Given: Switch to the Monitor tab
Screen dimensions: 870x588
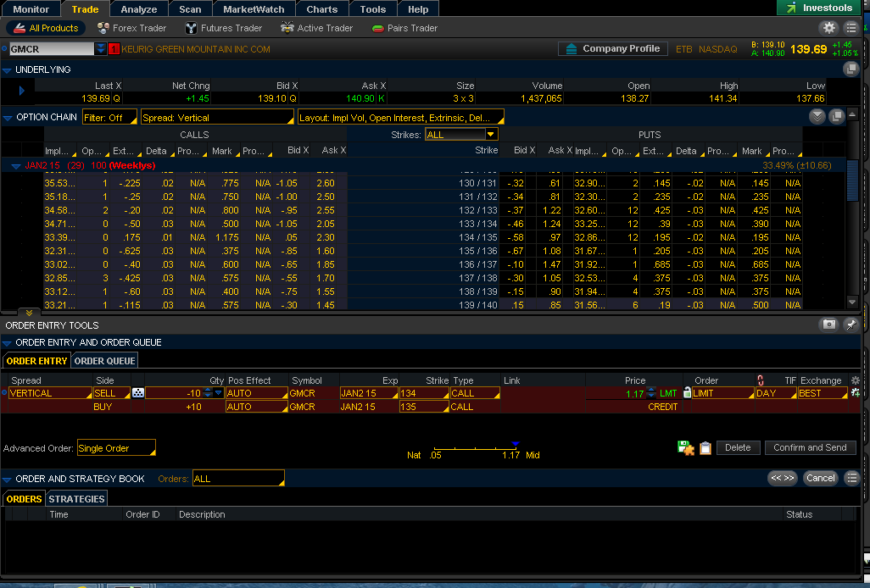Looking at the screenshot, I should 31,8.
